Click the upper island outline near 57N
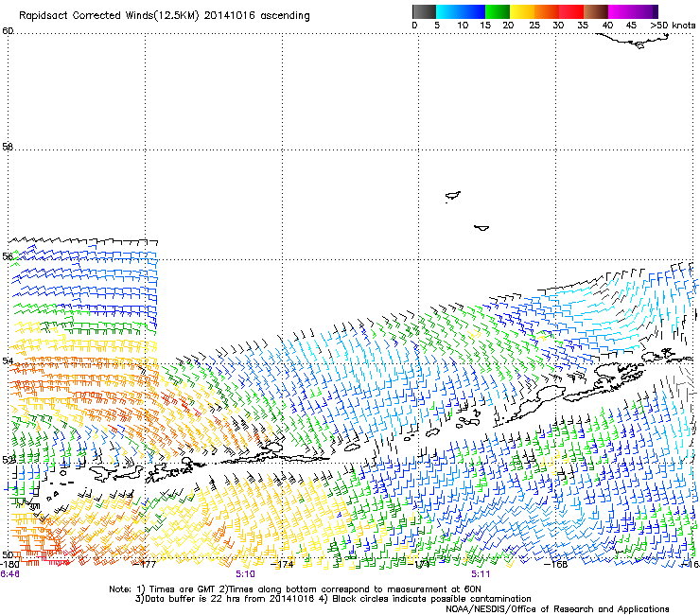Image resolution: width=700 pixels, height=615 pixels. [x=453, y=196]
